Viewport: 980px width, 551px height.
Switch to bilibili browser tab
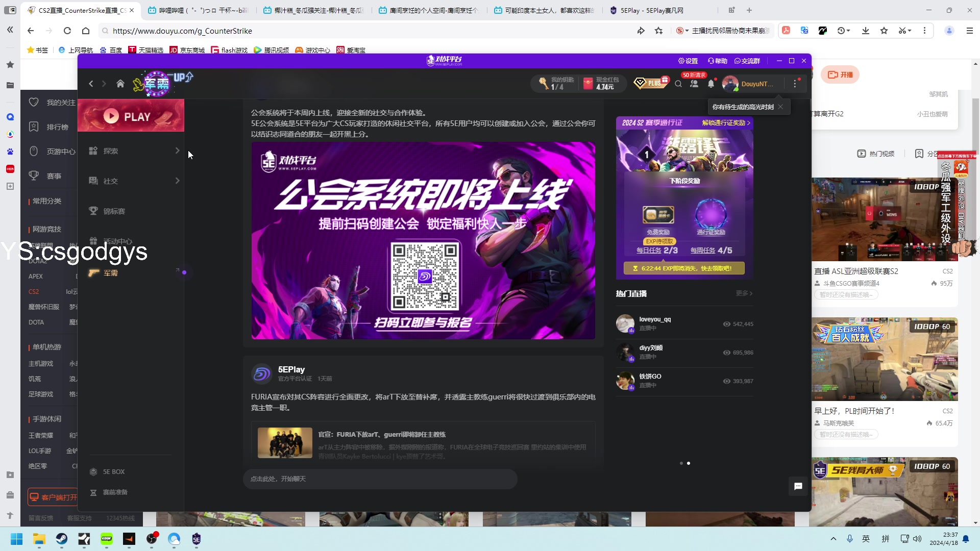[198, 10]
